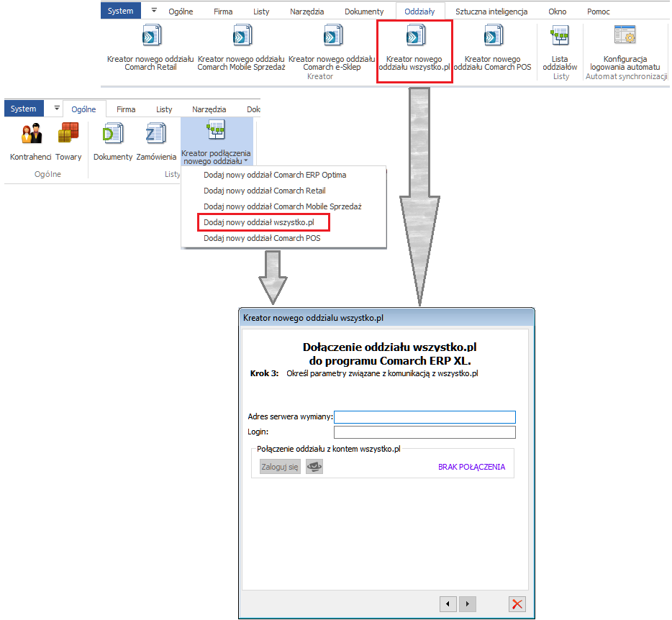
Task: Start Kreator nowego oddziału wszystko.pl
Action: (x=414, y=48)
